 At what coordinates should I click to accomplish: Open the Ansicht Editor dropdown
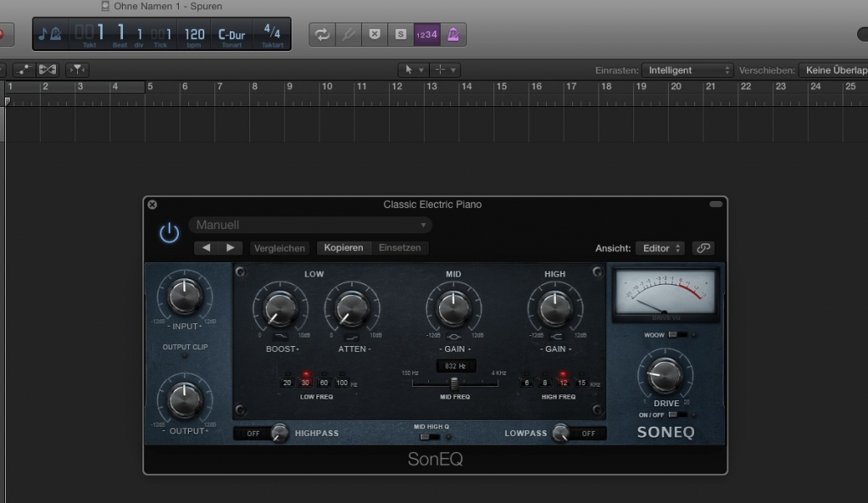pos(660,249)
